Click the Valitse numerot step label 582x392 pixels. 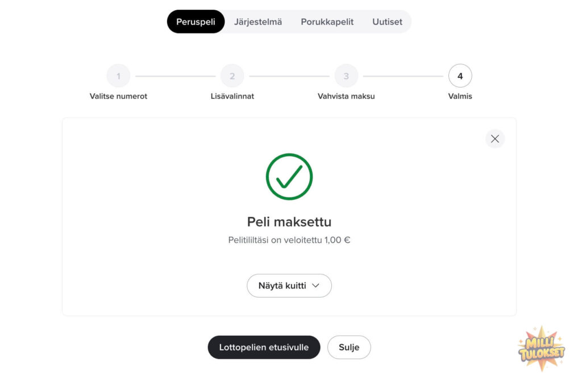coord(118,96)
